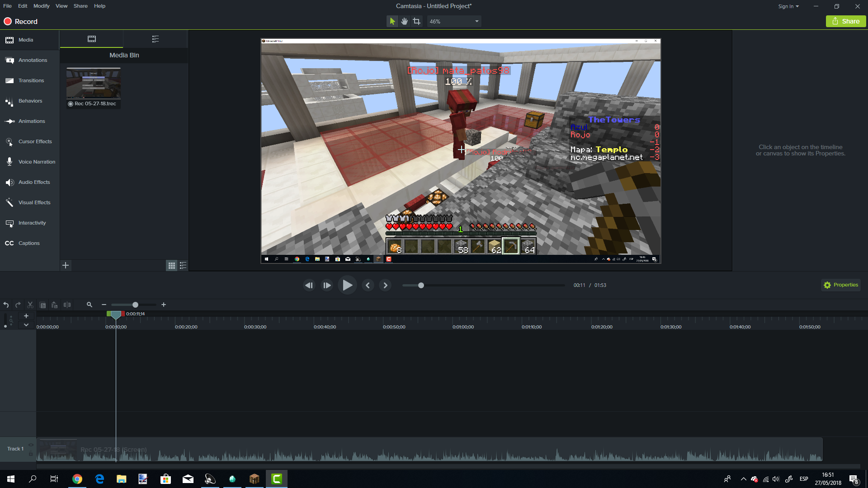Click the timeline zoom magnifier icon
The width and height of the screenshot is (868, 488).
tap(90, 305)
